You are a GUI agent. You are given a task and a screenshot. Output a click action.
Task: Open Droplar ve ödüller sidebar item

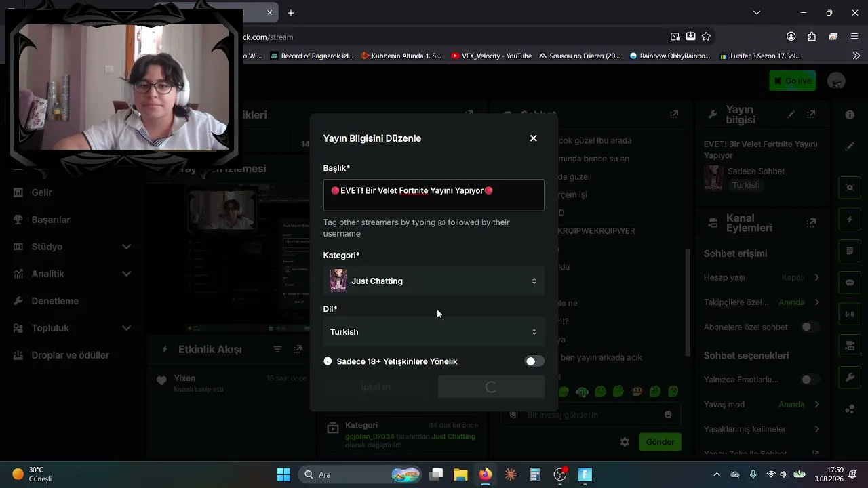(x=70, y=355)
